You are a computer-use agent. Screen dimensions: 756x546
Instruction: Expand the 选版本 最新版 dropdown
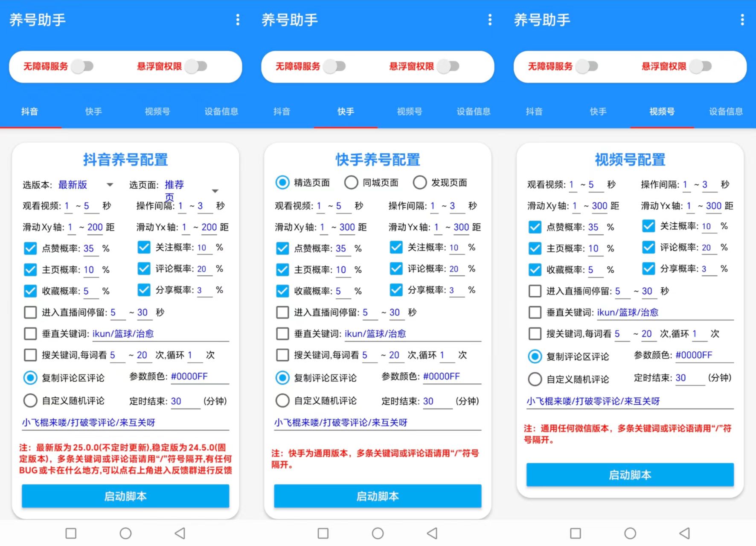click(86, 185)
